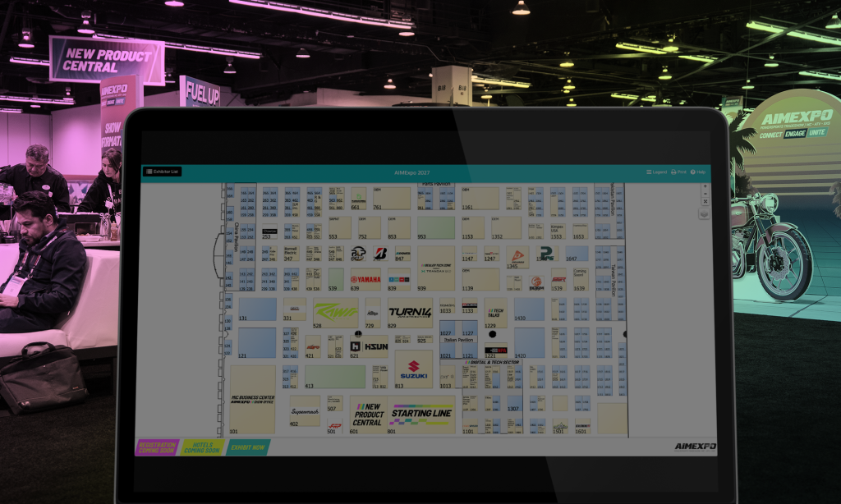
Task: Select the green Rawrr booth 528
Action: click(336, 313)
